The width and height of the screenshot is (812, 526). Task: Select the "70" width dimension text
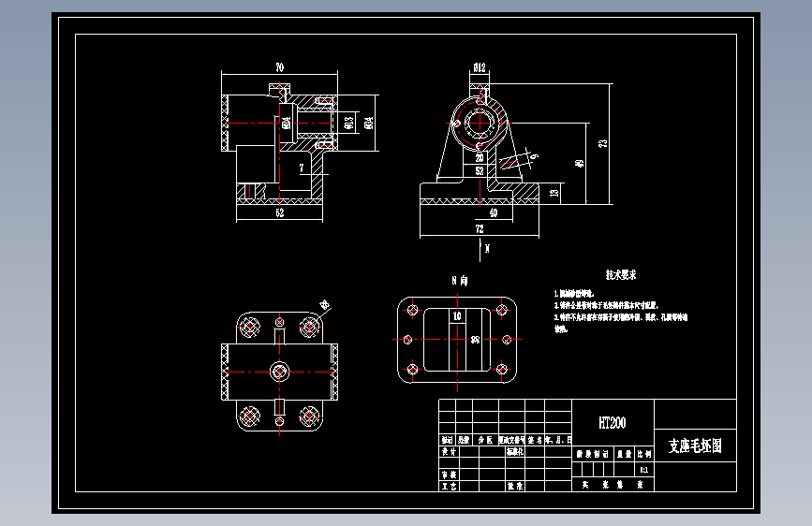click(x=280, y=67)
